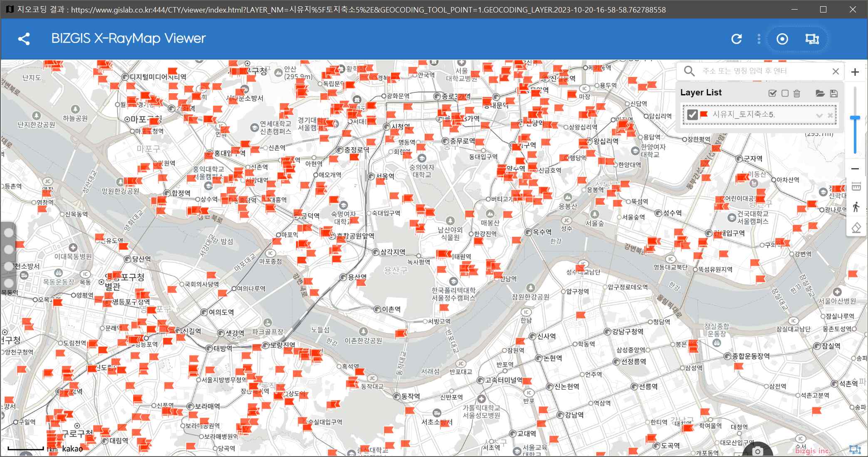Select the ruler measure tool
Viewport: 868px width, 457px height.
(x=856, y=186)
